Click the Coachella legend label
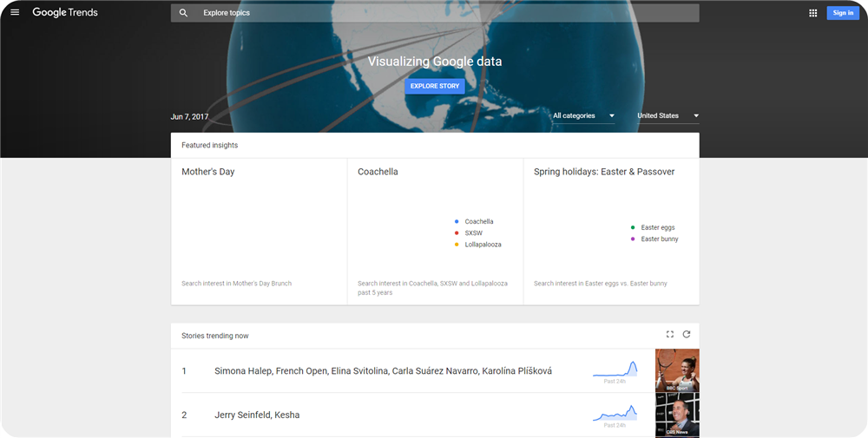 click(479, 221)
